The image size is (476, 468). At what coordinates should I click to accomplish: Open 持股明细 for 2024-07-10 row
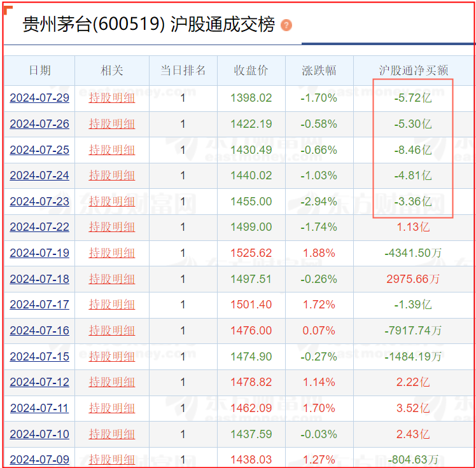pyautogui.click(x=112, y=434)
